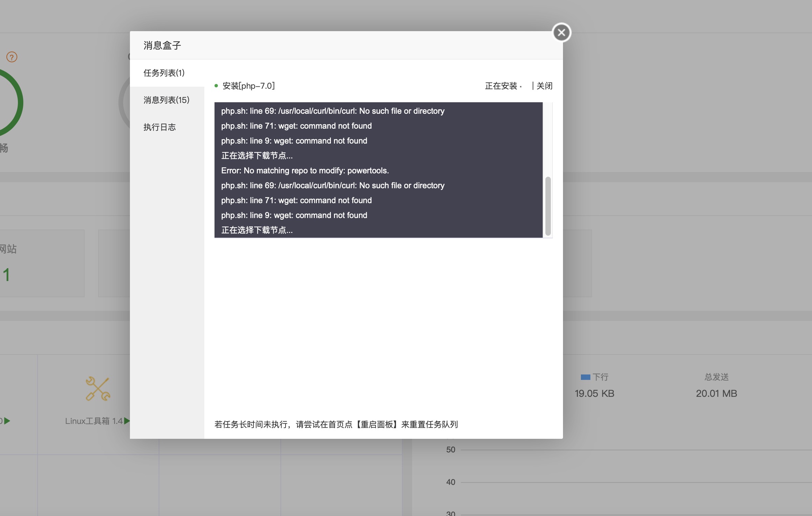Click 关闭 link for php-7.0 task
Screen dimensions: 812x516
pos(544,86)
